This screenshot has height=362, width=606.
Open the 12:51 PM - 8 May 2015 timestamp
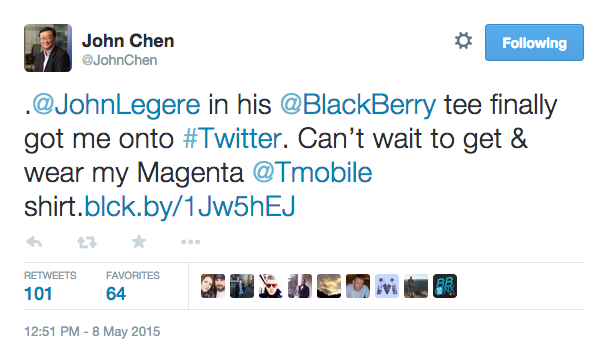[92, 331]
